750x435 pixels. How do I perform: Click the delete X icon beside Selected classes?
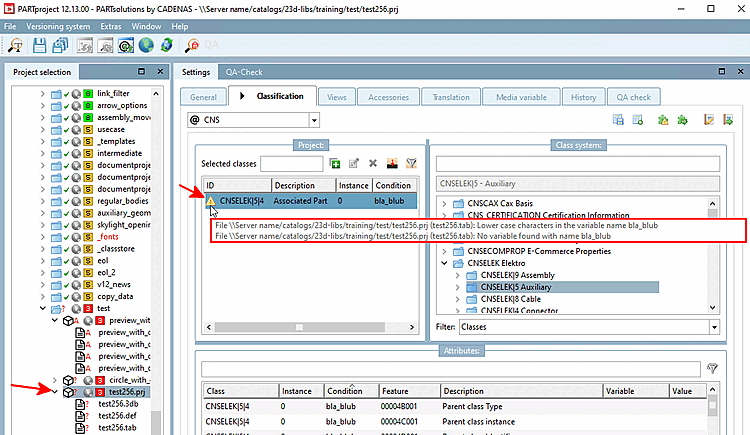click(373, 164)
